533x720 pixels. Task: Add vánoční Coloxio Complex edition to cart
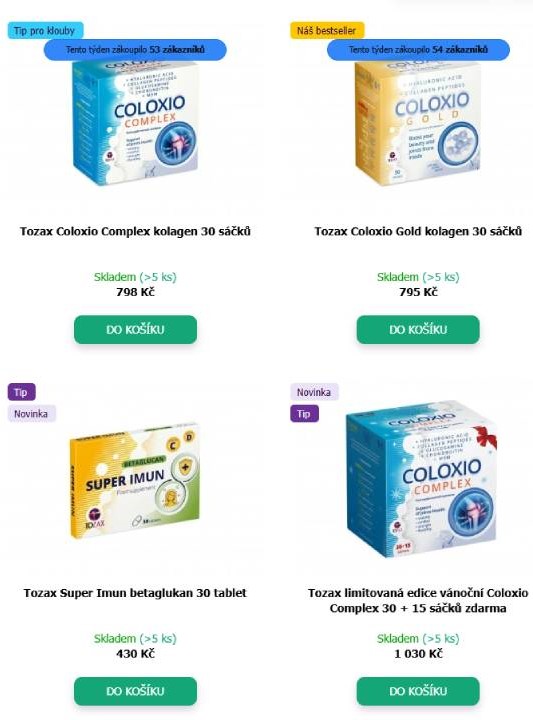point(418,691)
